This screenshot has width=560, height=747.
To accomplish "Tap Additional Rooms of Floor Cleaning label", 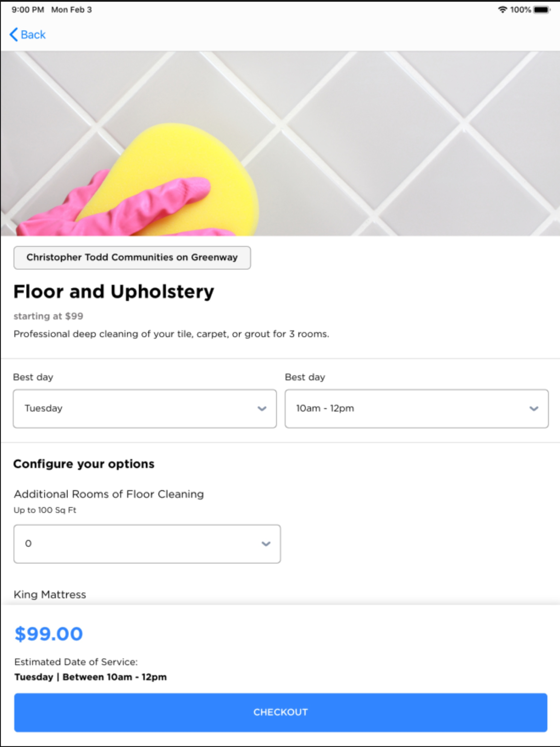I will point(109,494).
